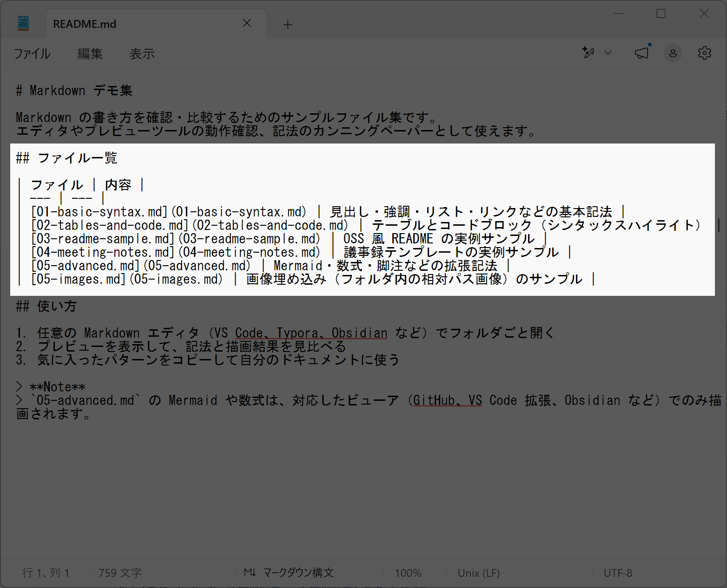Image resolution: width=727 pixels, height=588 pixels.
Task: Expand the AI rewrite dropdown chevron
Action: point(608,52)
